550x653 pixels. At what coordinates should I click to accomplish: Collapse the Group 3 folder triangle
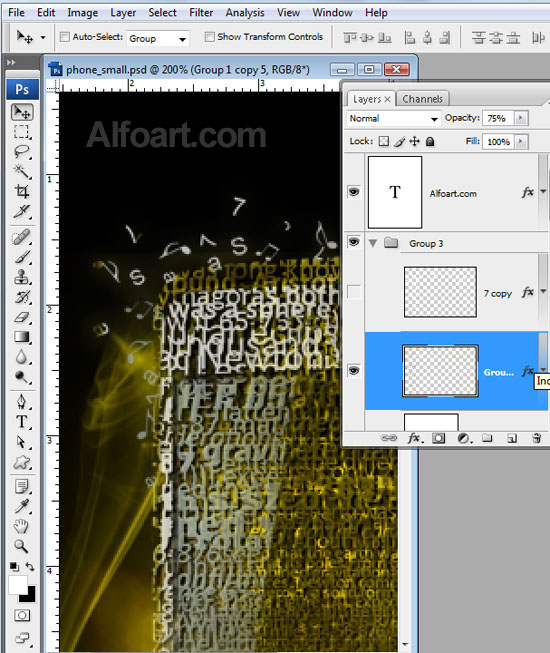(373, 243)
